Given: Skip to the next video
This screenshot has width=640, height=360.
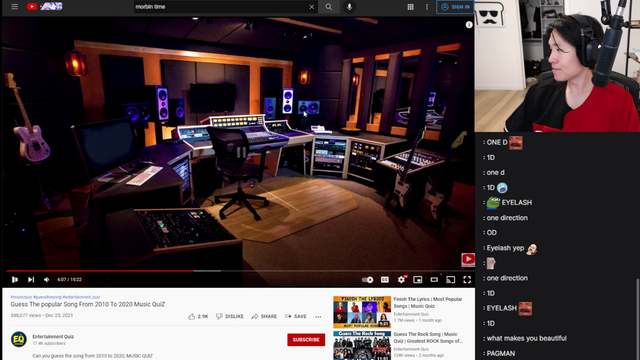Looking at the screenshot, I should click(31, 280).
